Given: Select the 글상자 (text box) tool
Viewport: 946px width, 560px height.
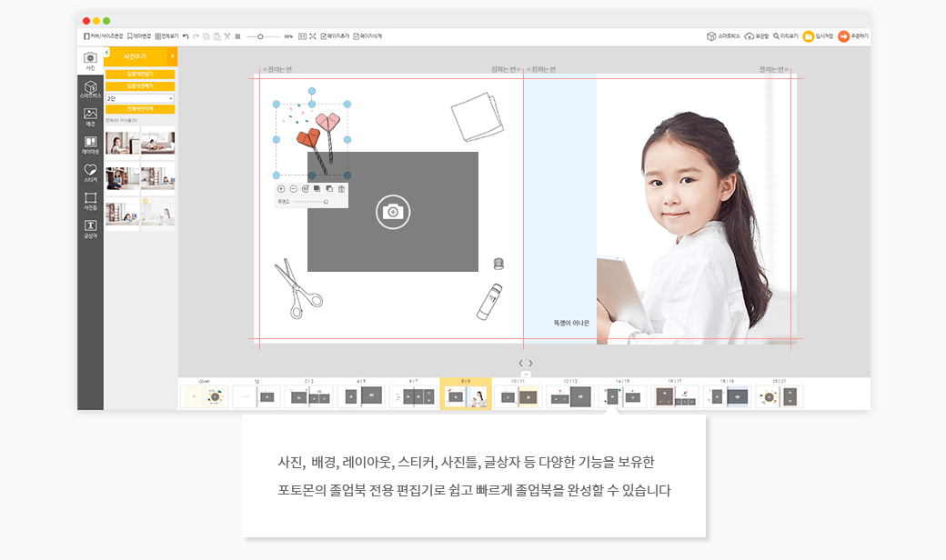Looking at the screenshot, I should (x=90, y=228).
